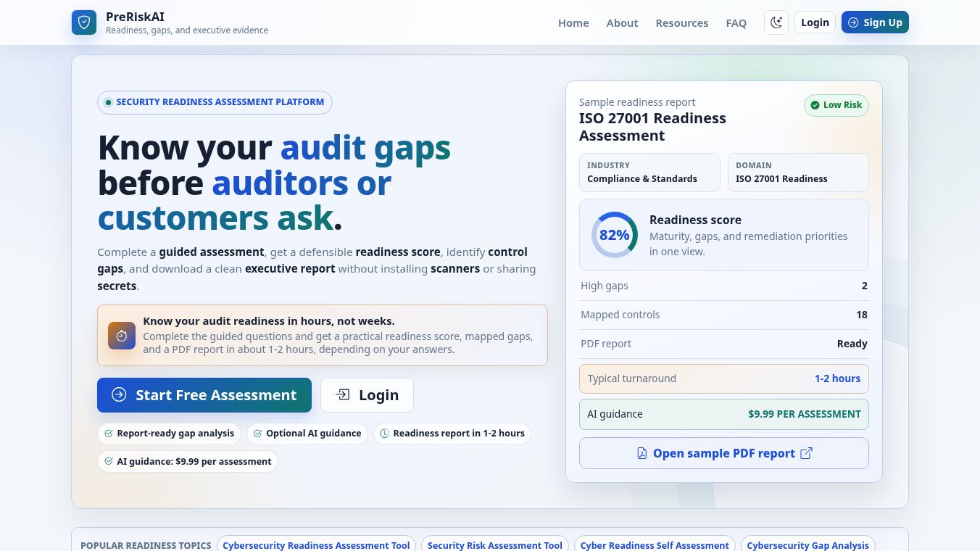The height and width of the screenshot is (551, 980).
Task: Click the green checkmark in the Low Risk badge
Action: pyautogui.click(x=815, y=105)
